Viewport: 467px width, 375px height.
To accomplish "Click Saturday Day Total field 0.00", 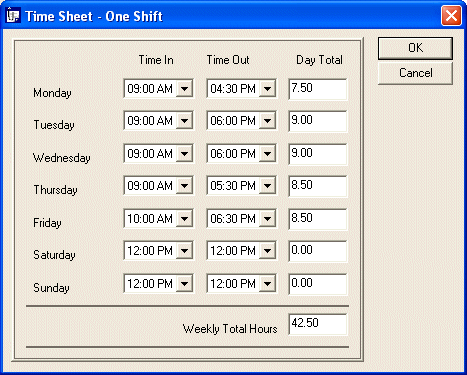I will 318,251.
